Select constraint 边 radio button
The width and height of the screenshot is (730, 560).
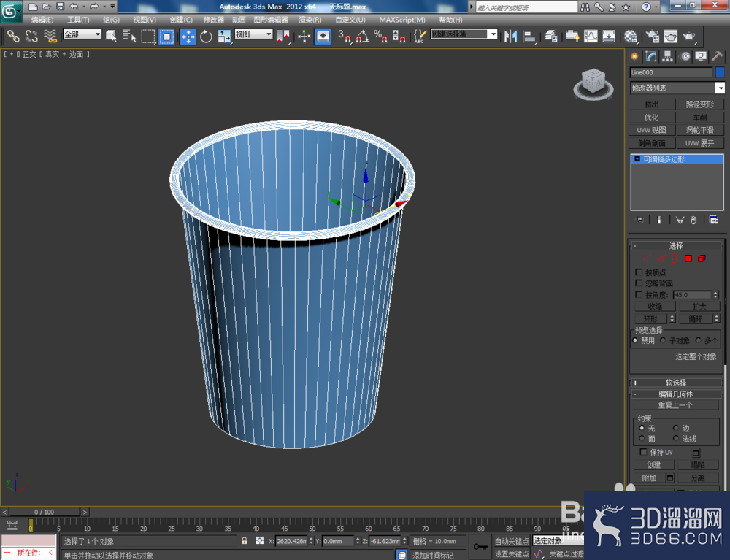[675, 428]
